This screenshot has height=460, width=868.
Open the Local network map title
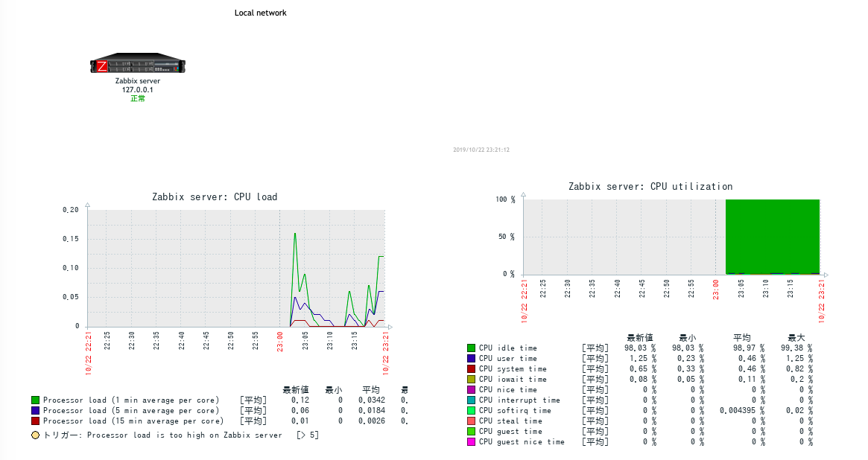(260, 13)
